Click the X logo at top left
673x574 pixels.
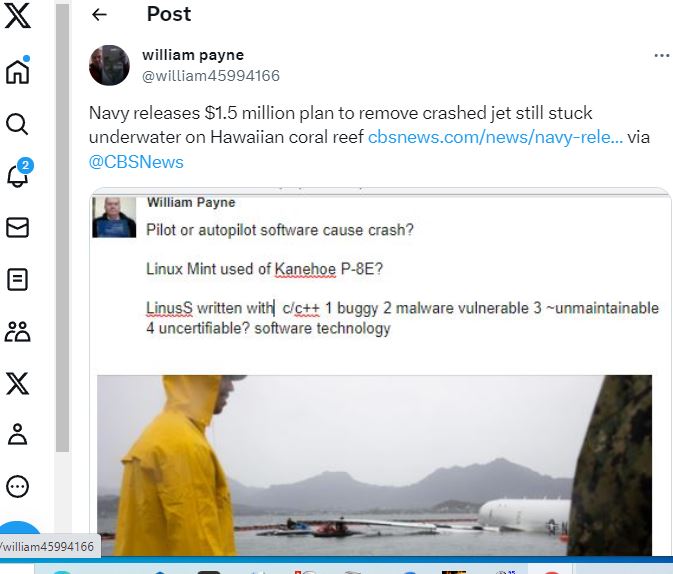[17, 15]
